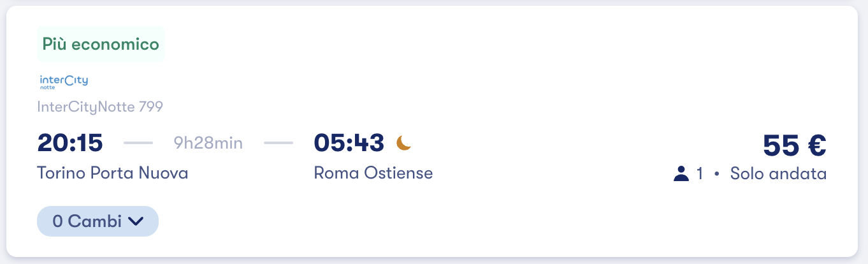Select Roma Ostiense arrival station
The height and width of the screenshot is (264, 868).
(x=373, y=173)
